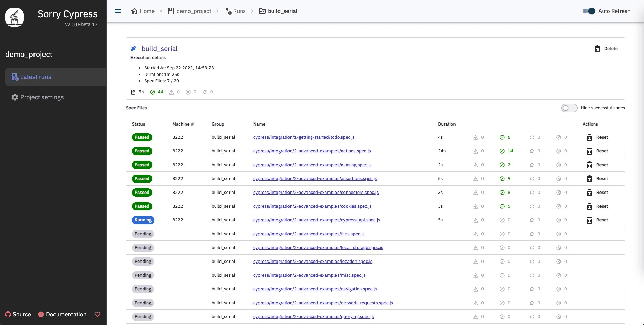Open the misc.spec.js spec link
This screenshot has height=325, width=644.
click(310, 275)
